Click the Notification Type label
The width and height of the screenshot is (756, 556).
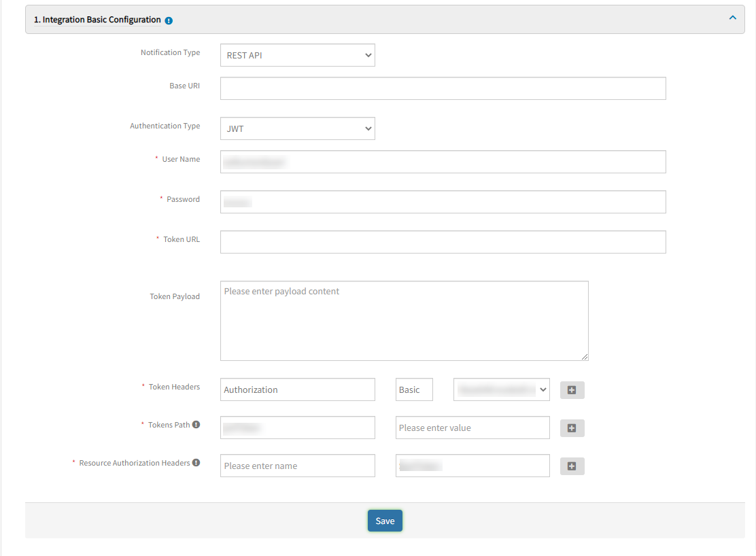170,52
